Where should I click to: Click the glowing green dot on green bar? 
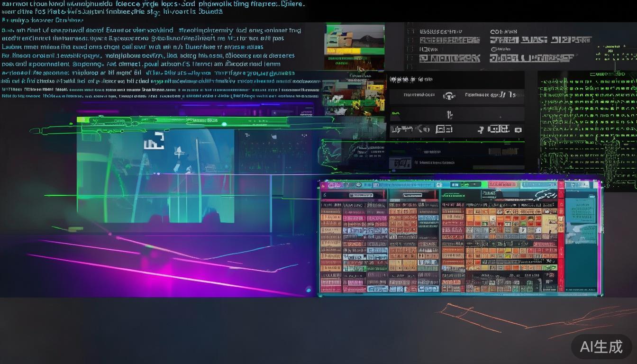(224, 124)
